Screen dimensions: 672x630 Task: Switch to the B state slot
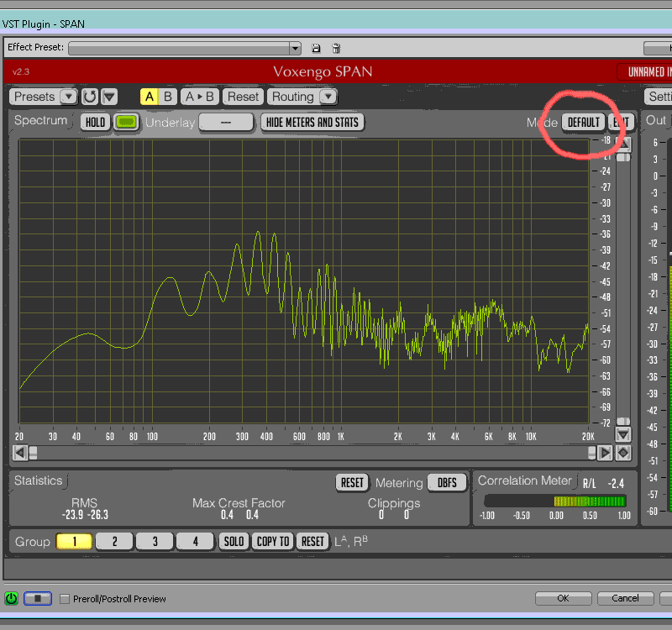[x=168, y=97]
